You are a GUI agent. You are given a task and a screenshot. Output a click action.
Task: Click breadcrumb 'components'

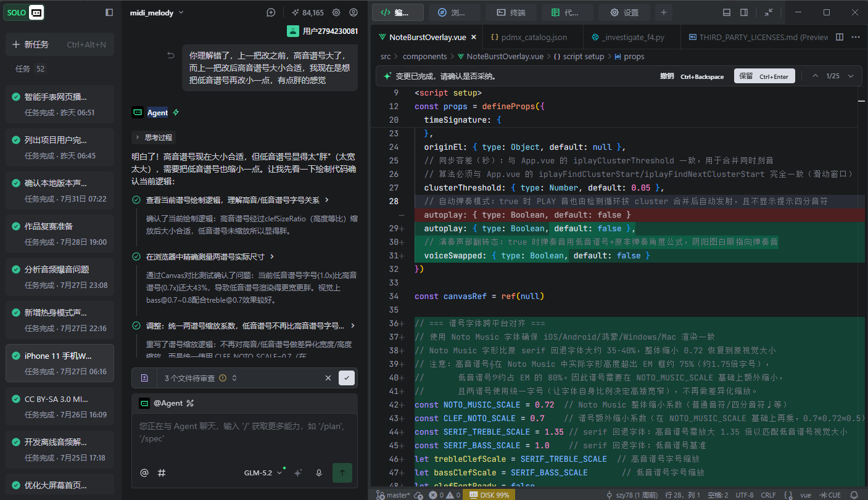(424, 56)
